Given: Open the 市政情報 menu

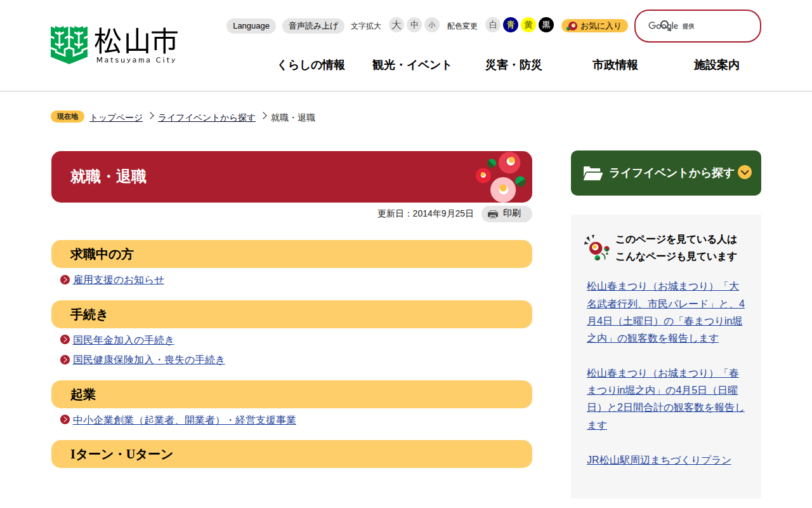Looking at the screenshot, I should [x=615, y=65].
